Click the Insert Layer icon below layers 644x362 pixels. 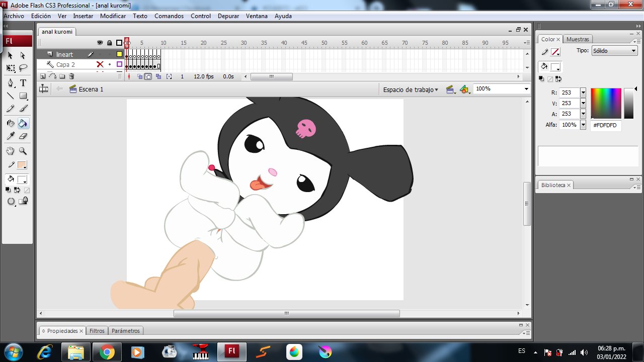pyautogui.click(x=43, y=76)
